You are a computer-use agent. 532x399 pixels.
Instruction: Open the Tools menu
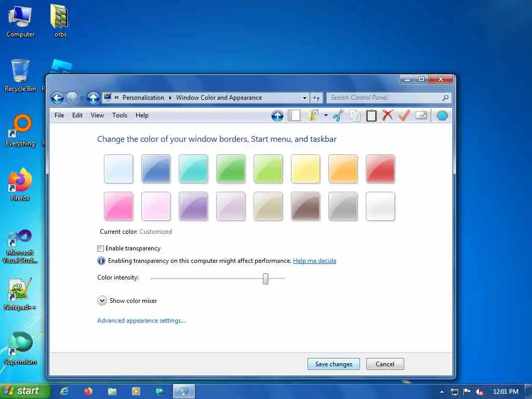tap(120, 115)
